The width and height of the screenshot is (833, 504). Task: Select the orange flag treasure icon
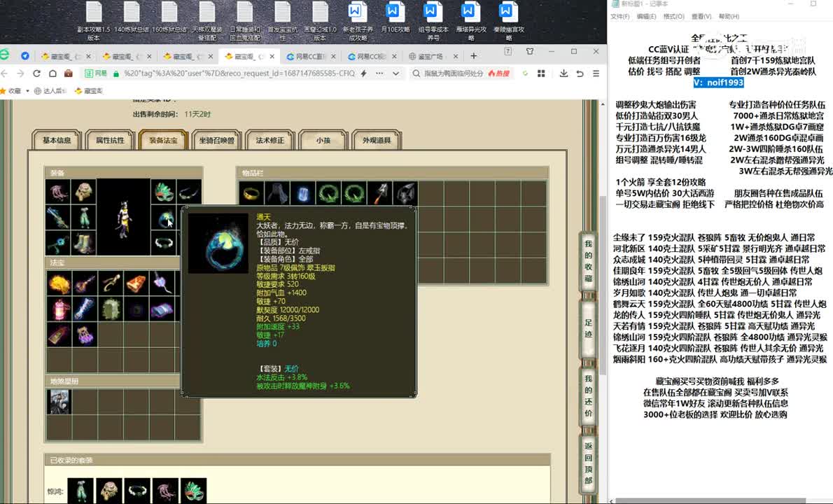[x=136, y=284]
